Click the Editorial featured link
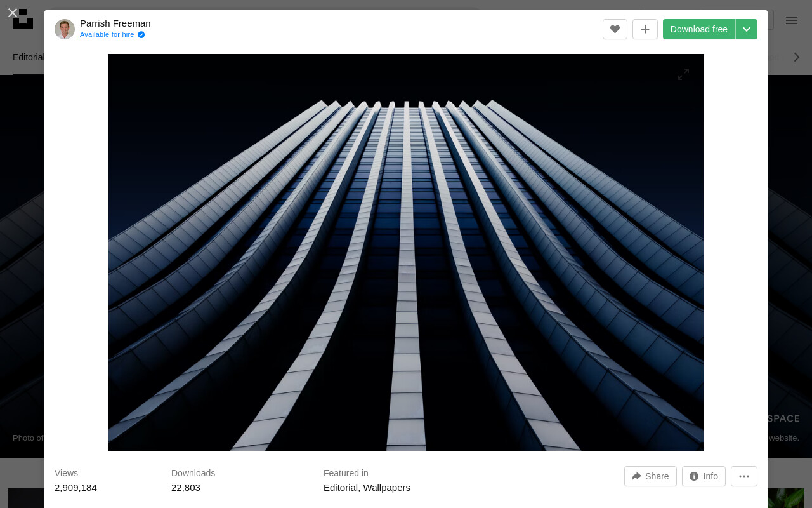This screenshot has width=812, height=508. pos(341,488)
